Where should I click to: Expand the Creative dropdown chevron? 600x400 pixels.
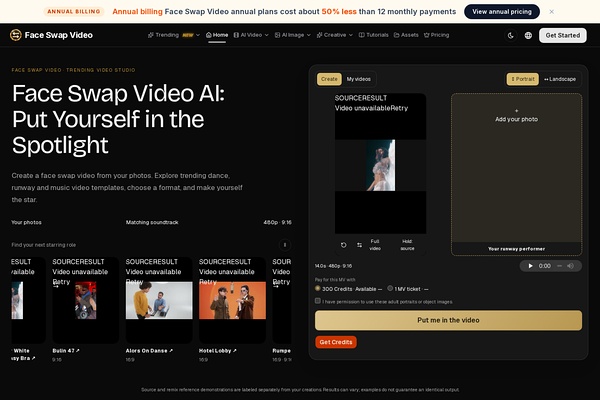click(x=351, y=35)
